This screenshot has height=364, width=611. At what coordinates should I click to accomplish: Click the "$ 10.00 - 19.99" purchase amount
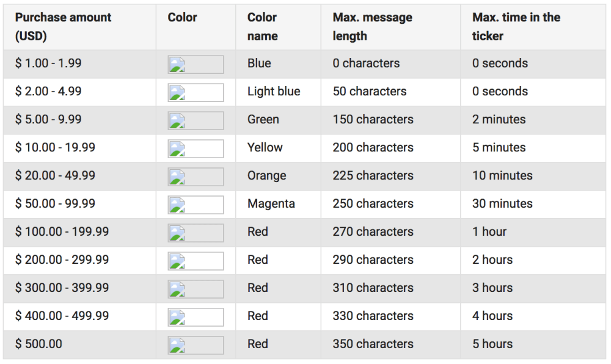click(x=55, y=147)
